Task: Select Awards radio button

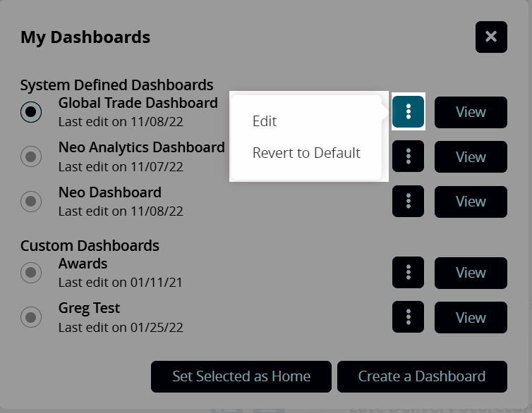Action: click(31, 273)
